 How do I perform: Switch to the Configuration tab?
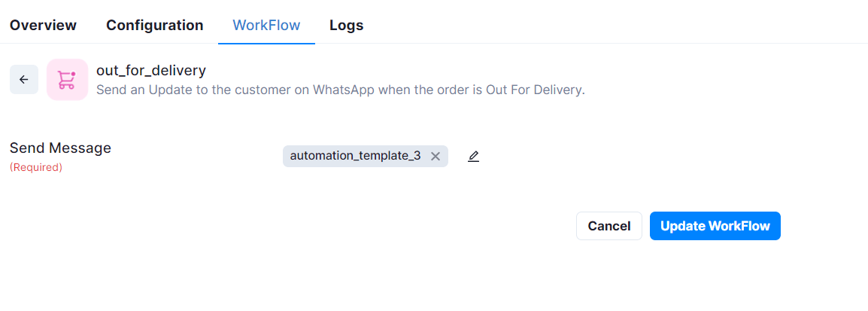(155, 25)
